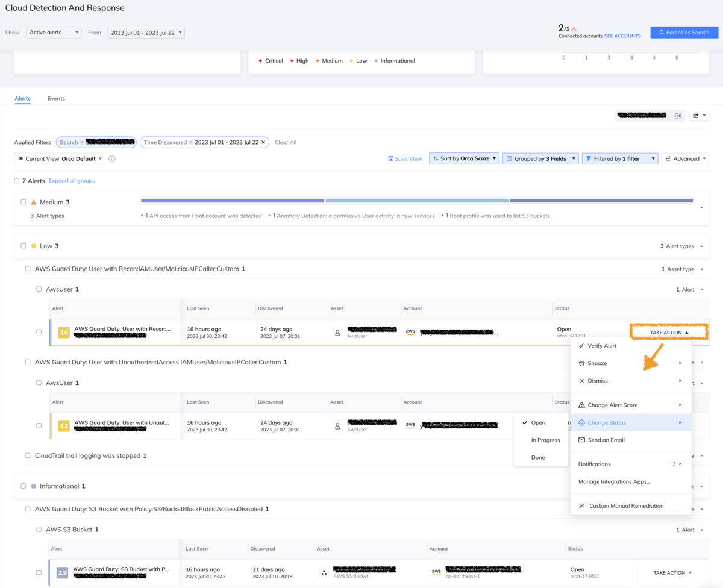Screen dimensions: 723x588
Task: Set status to In Progress
Action: (x=541, y=440)
